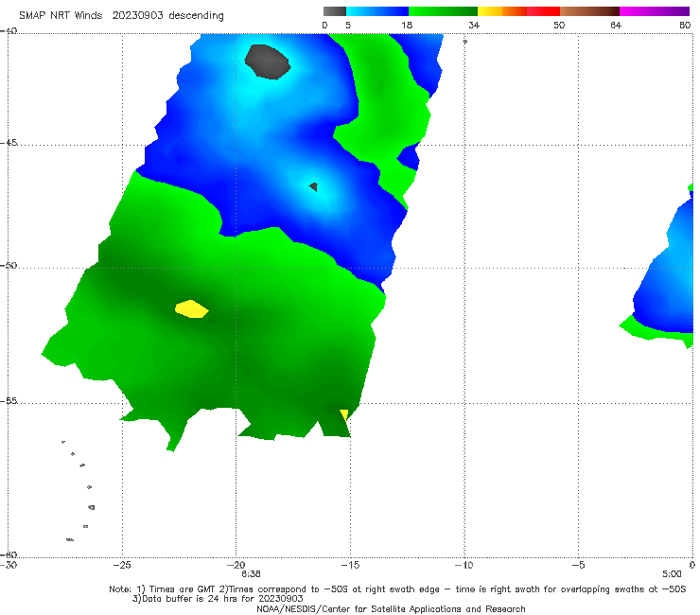Click the brown 50-64 knot colorbar segment
Viewport: 700px width, 615px height.
click(x=589, y=11)
